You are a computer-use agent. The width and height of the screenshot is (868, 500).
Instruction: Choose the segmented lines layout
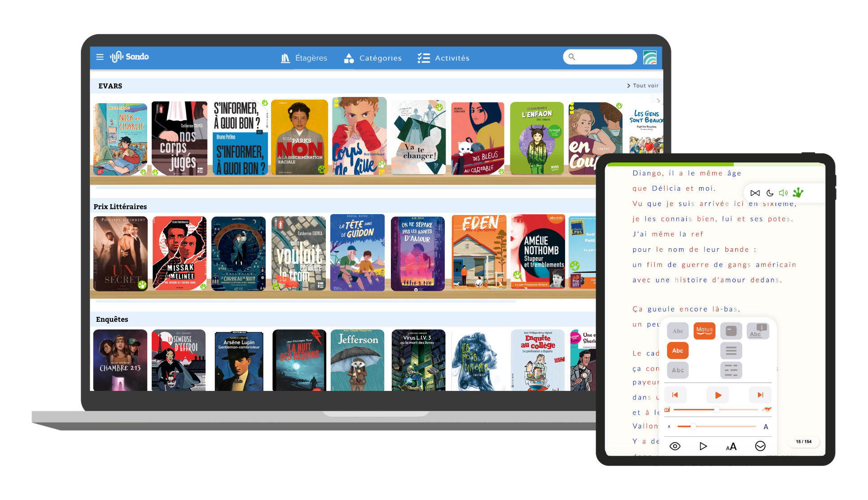(731, 370)
